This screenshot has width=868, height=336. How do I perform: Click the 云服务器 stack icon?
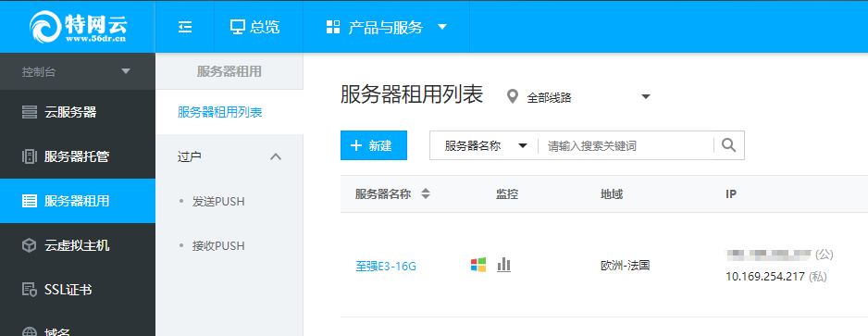click(x=30, y=112)
